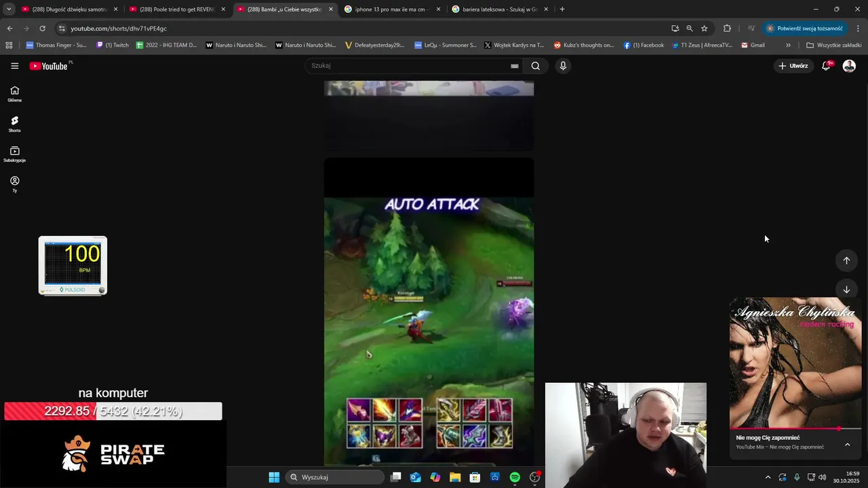Seek on the miniplayer red progress bar

795,428
